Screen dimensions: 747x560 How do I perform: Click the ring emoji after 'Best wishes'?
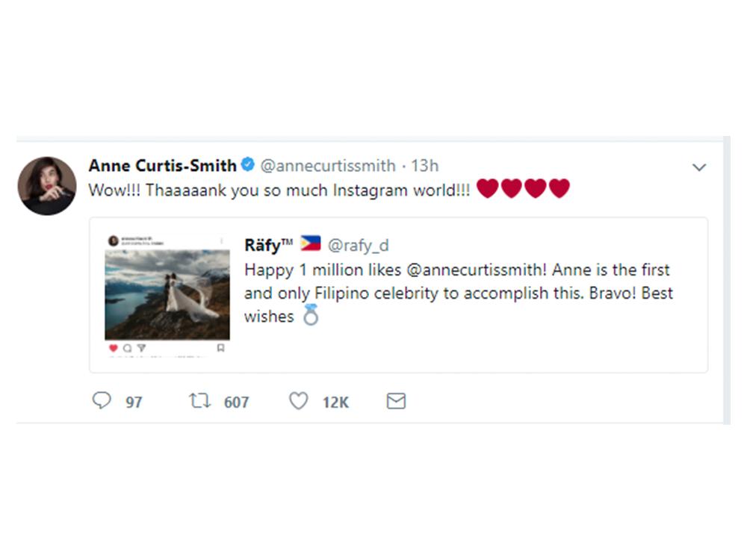tap(310, 317)
